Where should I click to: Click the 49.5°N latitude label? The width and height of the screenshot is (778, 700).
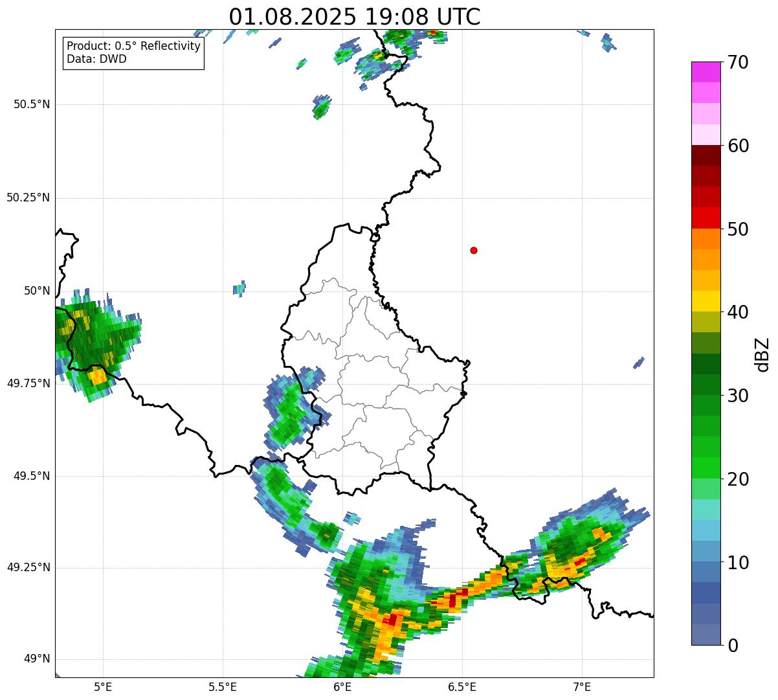coord(32,476)
